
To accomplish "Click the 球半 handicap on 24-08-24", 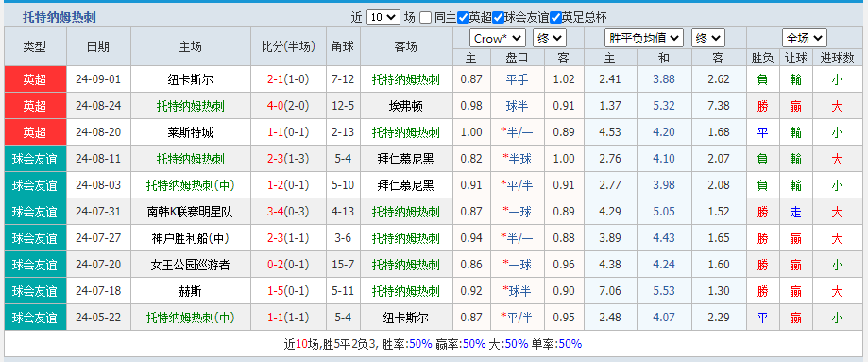I will tap(517, 106).
